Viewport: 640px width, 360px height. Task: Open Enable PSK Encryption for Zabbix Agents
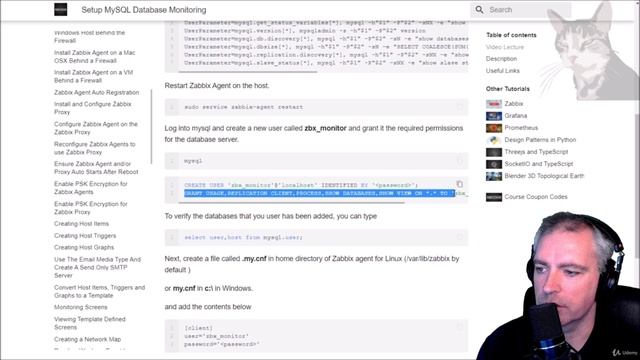91,188
